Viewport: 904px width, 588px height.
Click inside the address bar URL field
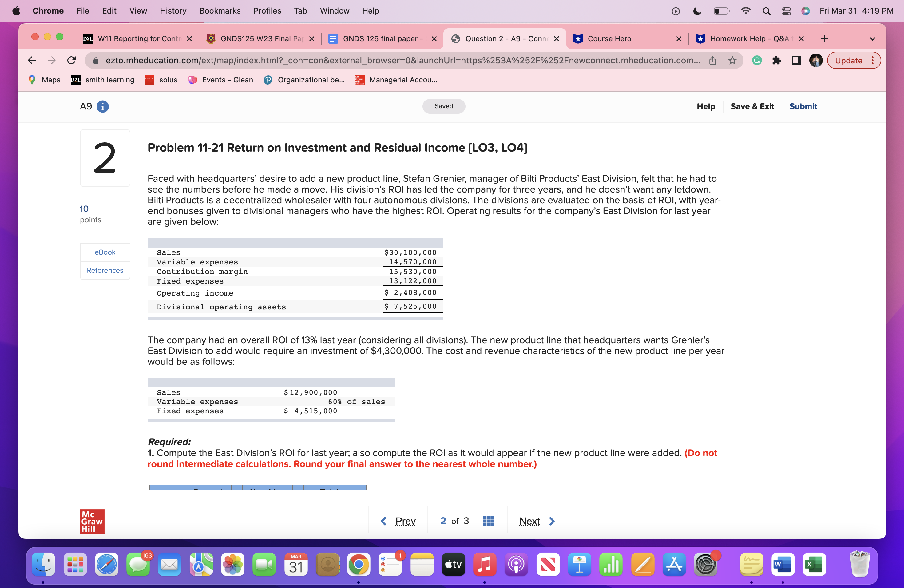tap(380, 60)
